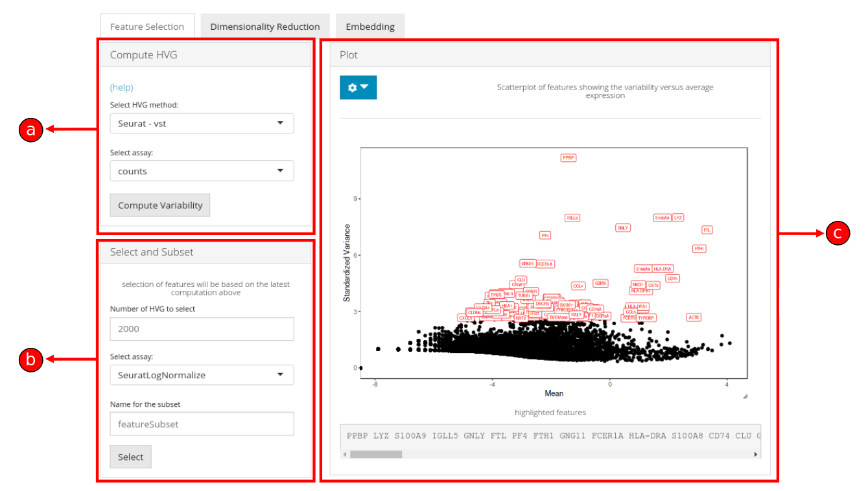Switch to the Dimensionality Reduction tab
The width and height of the screenshot is (868, 491).
pyautogui.click(x=264, y=27)
